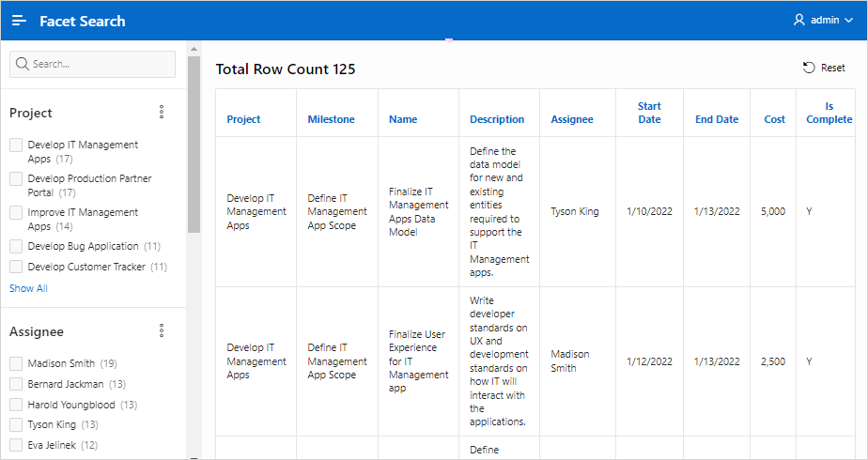Click the Facet Search app title
Image resolution: width=868 pixels, height=460 pixels.
pos(83,21)
